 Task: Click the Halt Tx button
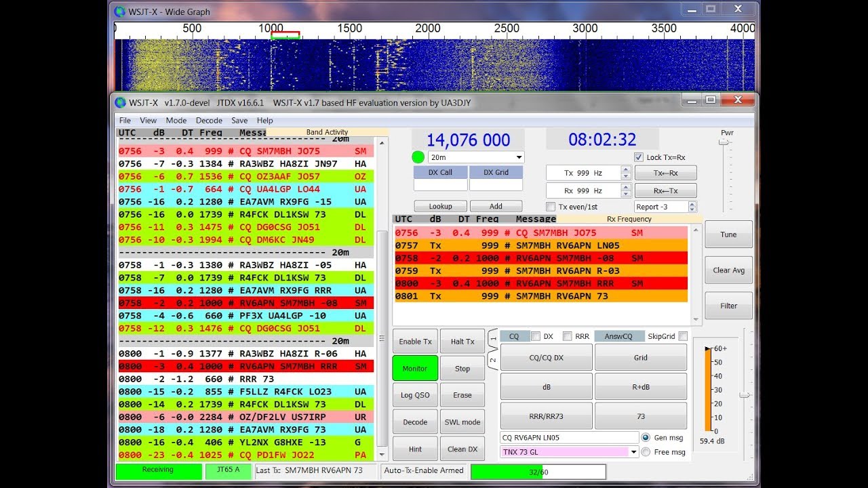coord(462,342)
